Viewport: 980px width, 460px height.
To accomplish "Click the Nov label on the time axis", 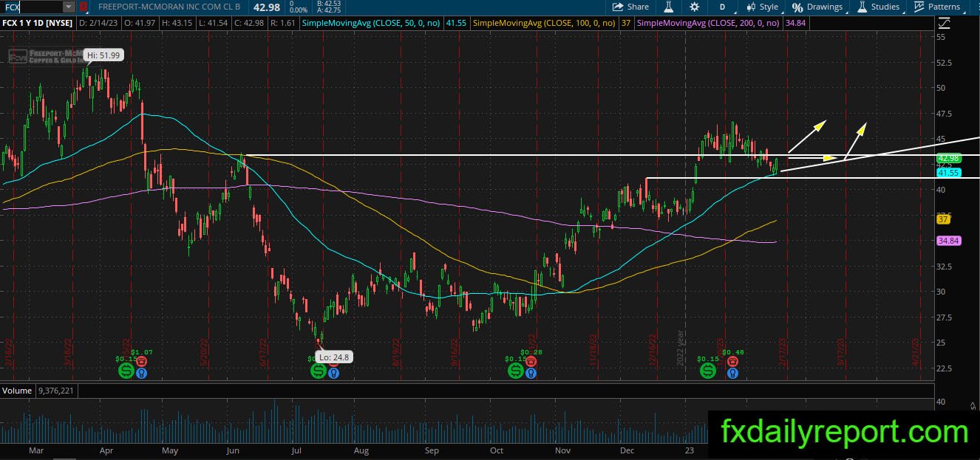I will point(563,450).
